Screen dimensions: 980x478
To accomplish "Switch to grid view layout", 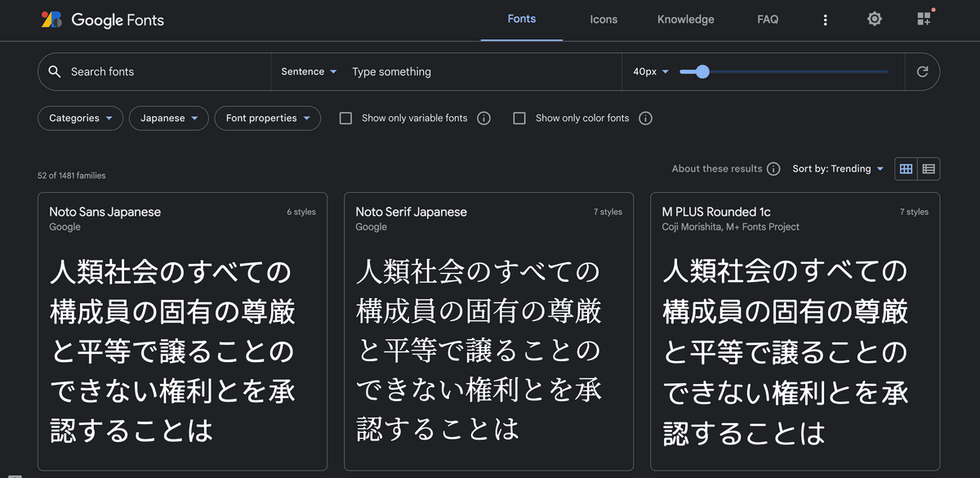I will coord(906,169).
